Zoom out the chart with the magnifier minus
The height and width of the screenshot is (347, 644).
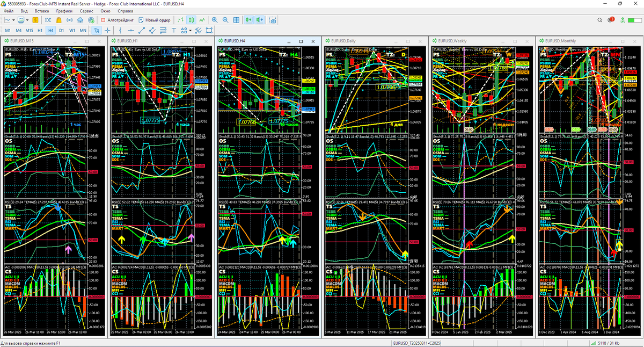click(x=225, y=20)
